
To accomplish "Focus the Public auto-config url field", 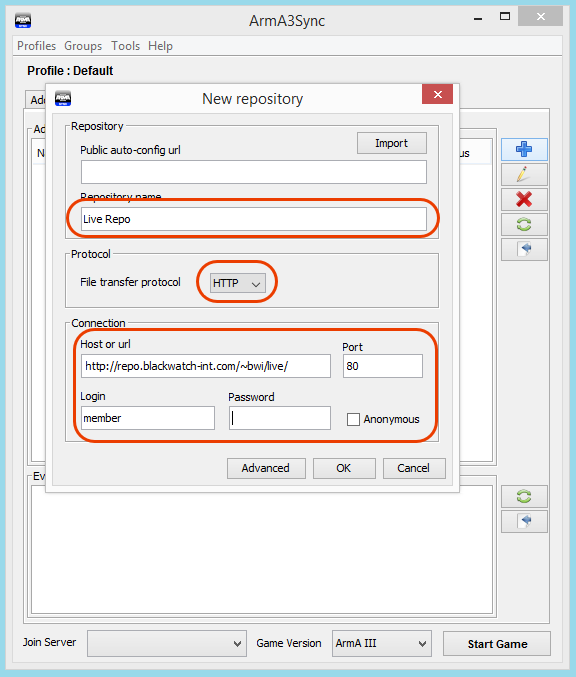I will point(254,172).
